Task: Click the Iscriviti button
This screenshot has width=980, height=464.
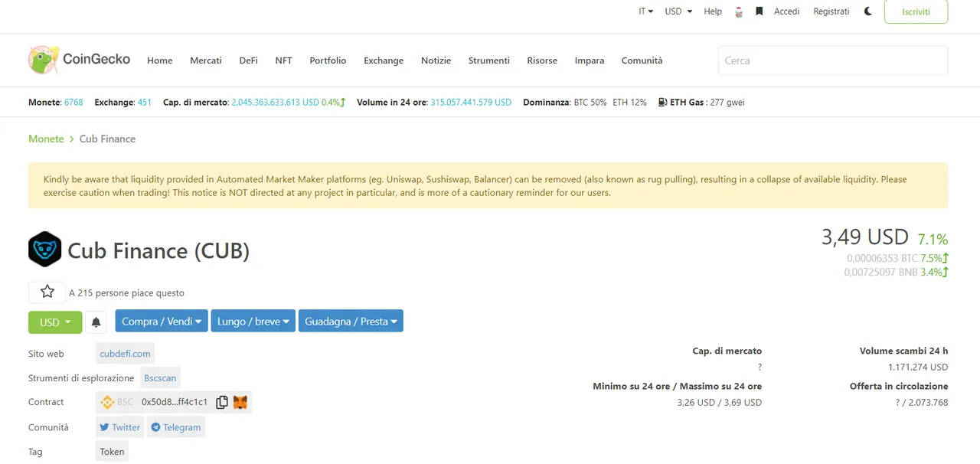Action: pyautogui.click(x=916, y=12)
